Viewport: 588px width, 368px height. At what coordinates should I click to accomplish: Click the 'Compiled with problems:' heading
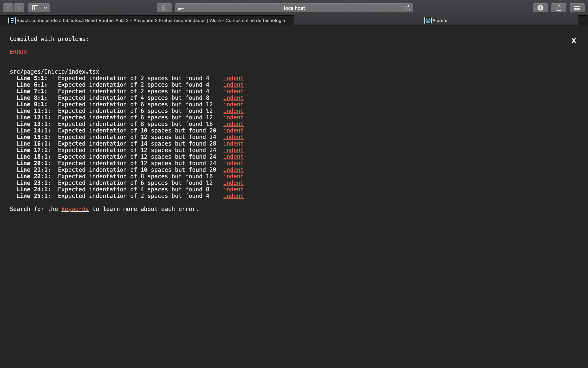point(49,39)
